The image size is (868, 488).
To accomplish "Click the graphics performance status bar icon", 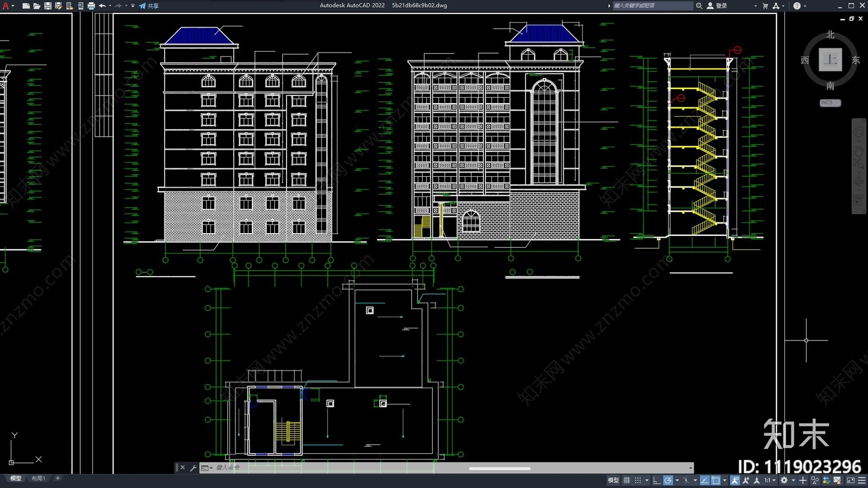I will click(x=837, y=480).
